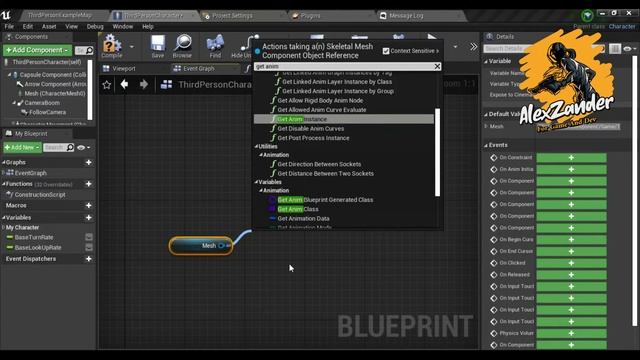640x360 pixels.
Task: Open the Window menu
Action: point(122,27)
